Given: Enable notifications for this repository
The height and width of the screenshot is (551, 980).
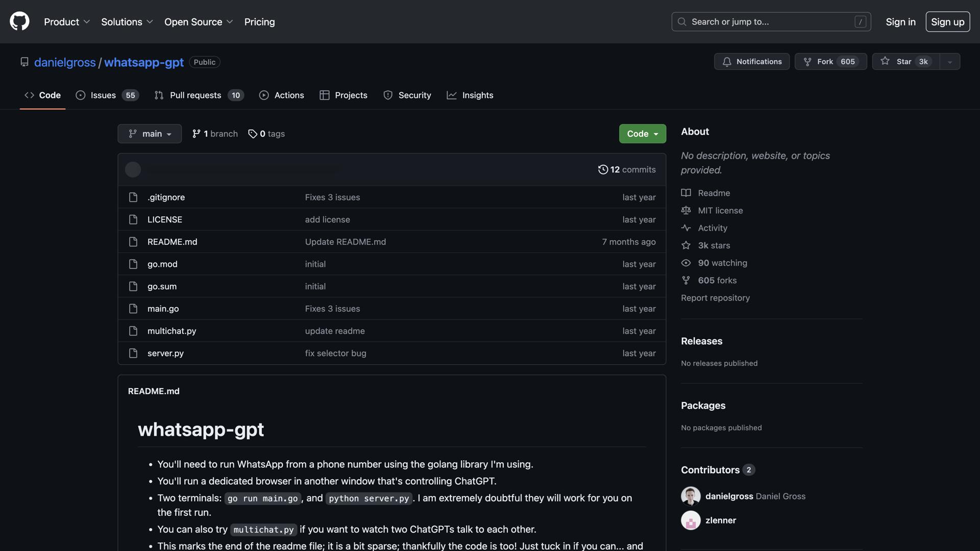Looking at the screenshot, I should (751, 61).
